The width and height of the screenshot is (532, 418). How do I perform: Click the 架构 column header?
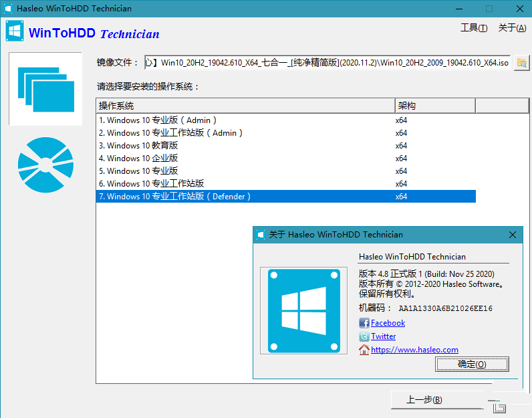tap(434, 106)
